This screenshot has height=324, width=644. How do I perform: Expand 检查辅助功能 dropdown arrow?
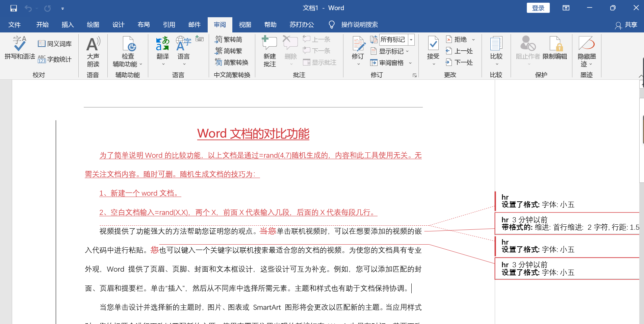point(141,64)
